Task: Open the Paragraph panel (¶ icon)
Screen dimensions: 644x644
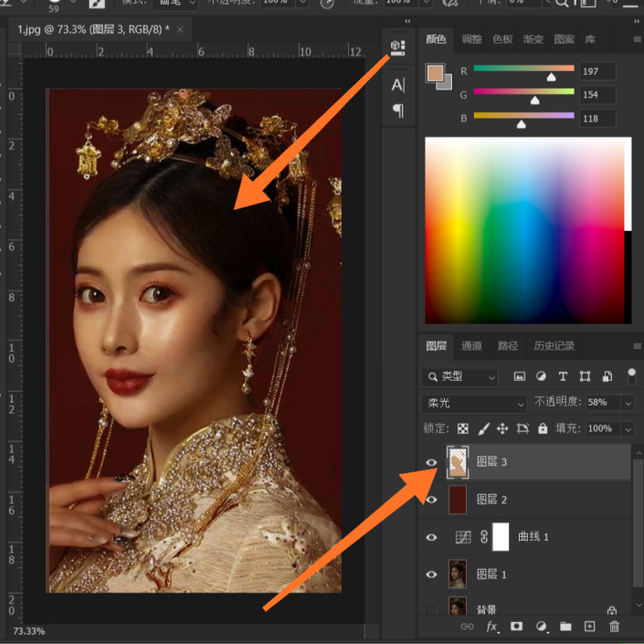Action: coord(397,111)
